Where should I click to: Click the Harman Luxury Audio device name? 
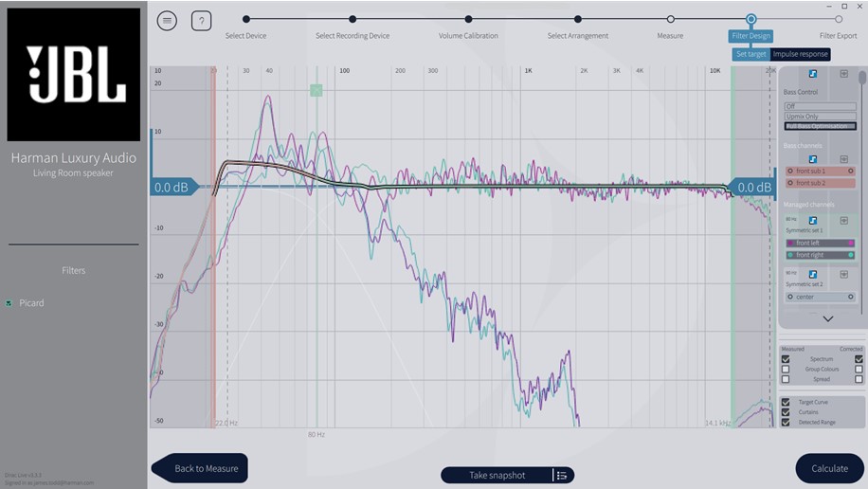click(x=74, y=158)
